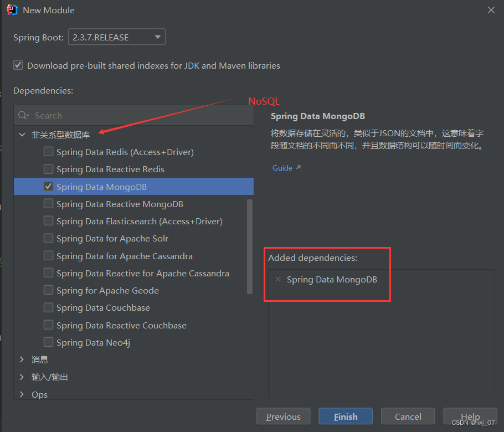Check Spring Data Reactive Couchbase
This screenshot has height=432, width=504.
(x=49, y=325)
